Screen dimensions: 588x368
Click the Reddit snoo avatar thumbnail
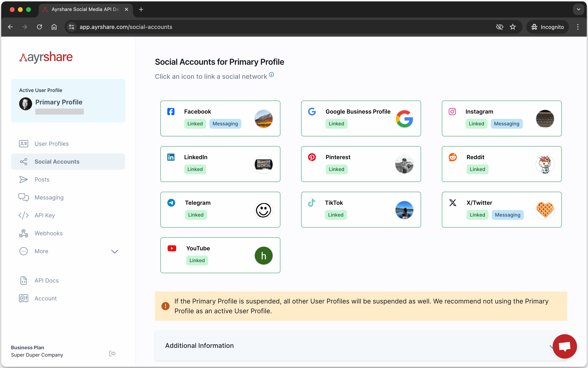[x=545, y=164]
